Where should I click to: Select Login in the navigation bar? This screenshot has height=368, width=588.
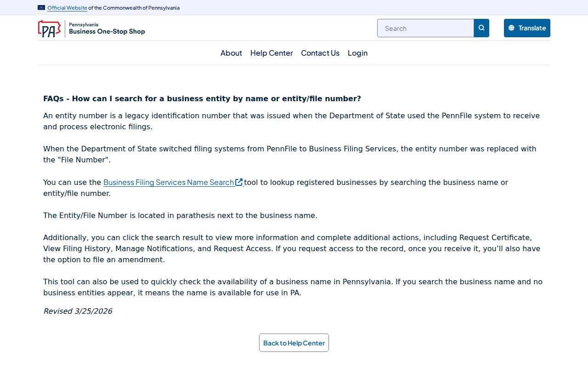click(x=357, y=53)
